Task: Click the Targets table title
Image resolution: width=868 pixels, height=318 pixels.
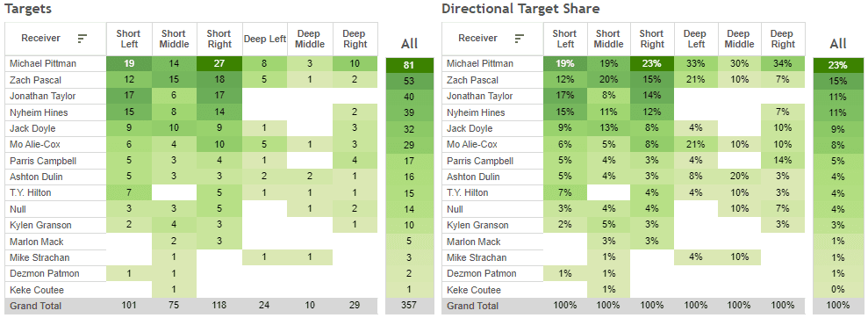Action: tap(27, 9)
